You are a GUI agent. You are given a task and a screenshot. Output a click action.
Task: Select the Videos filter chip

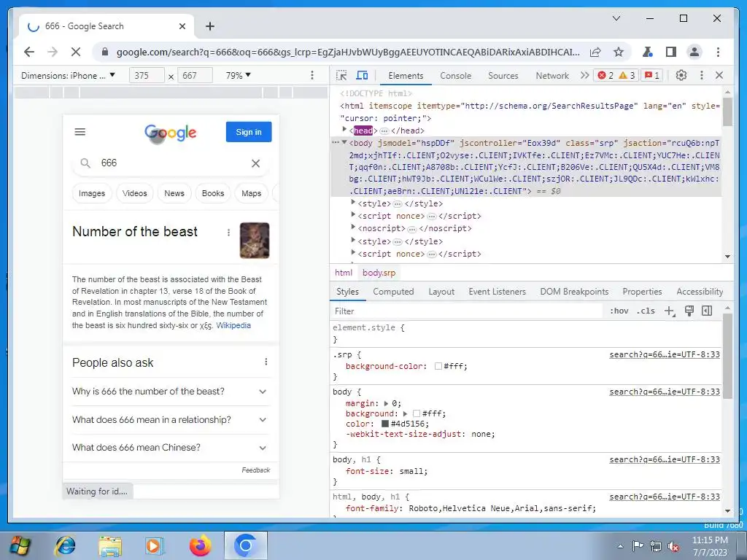point(135,193)
